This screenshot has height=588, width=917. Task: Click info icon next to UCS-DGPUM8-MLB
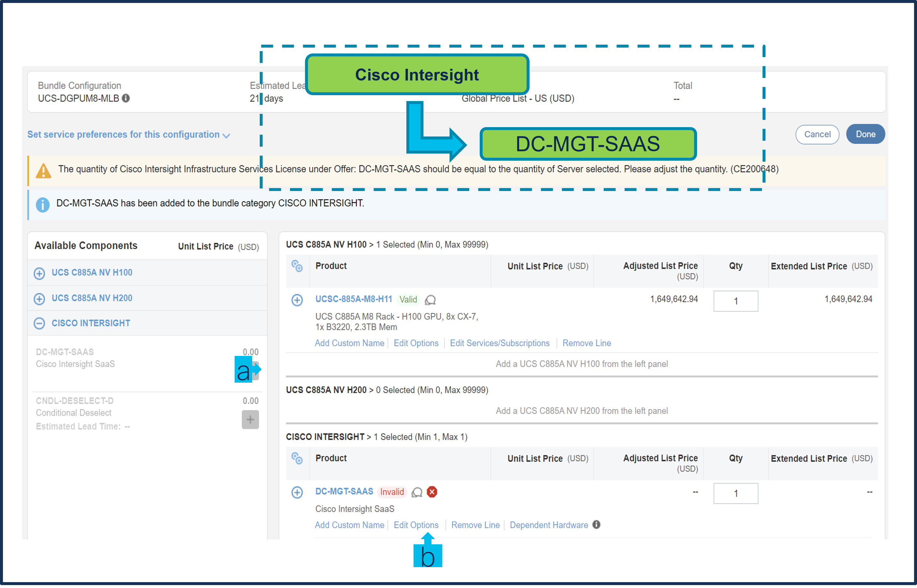click(125, 98)
